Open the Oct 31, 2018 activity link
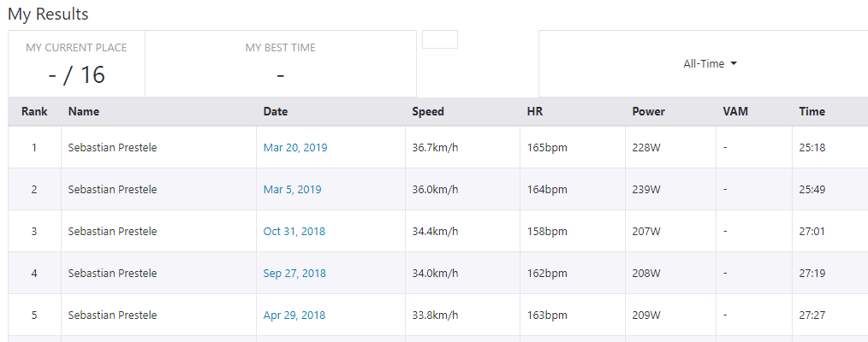This screenshot has height=342, width=868. 294,232
